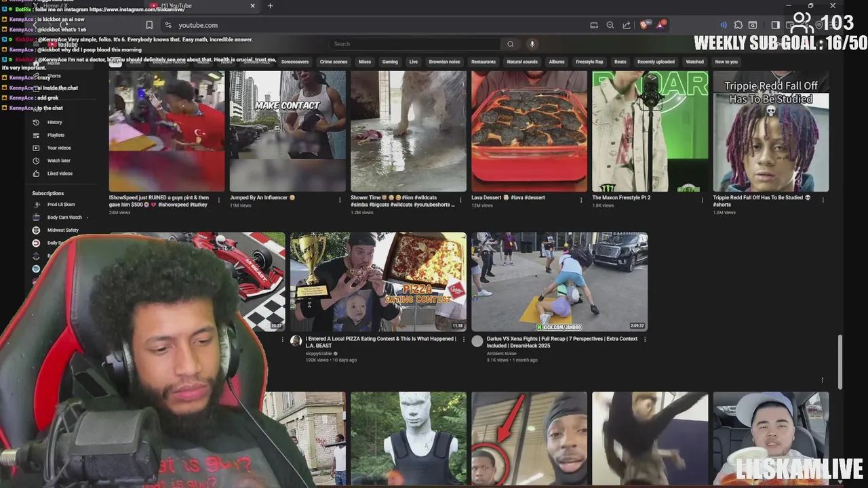Open options menu for Darius VS Xena video
The image size is (868, 488).
point(644,339)
